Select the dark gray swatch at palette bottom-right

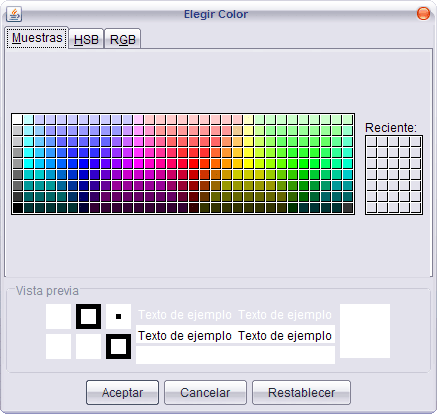coord(348,208)
